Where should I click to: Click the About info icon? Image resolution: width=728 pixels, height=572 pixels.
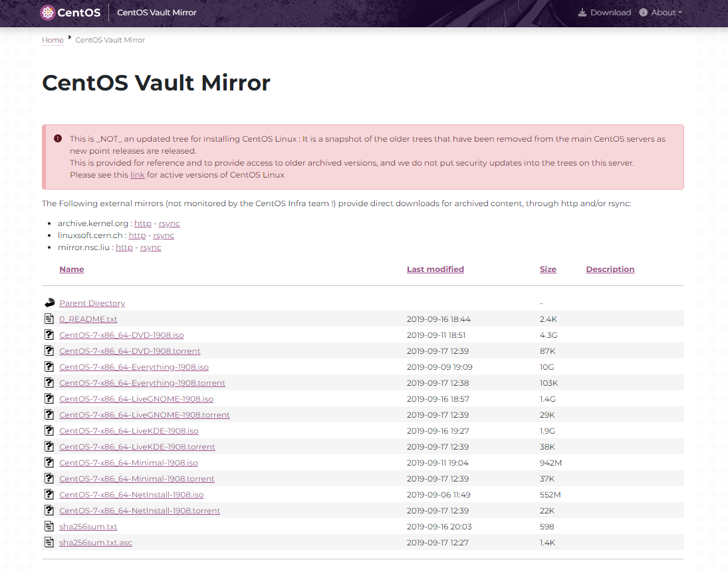click(643, 13)
